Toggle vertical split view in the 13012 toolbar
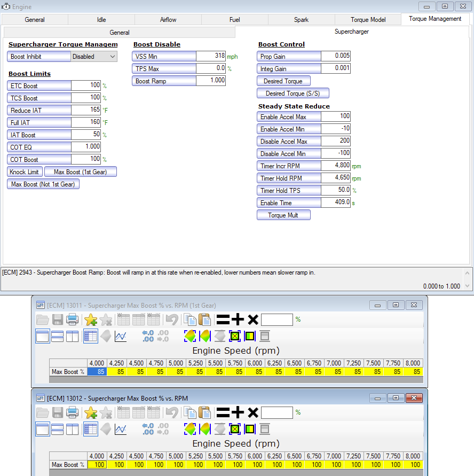This screenshot has width=474, height=476. [x=73, y=429]
